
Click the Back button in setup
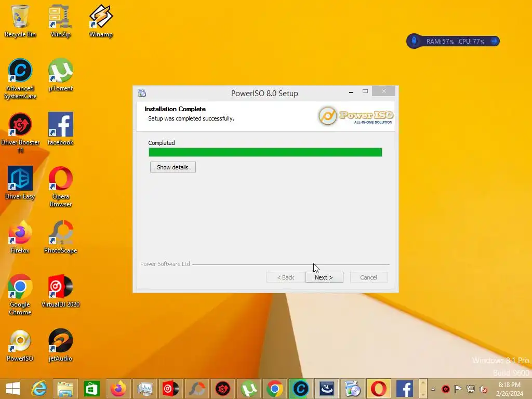coord(285,277)
